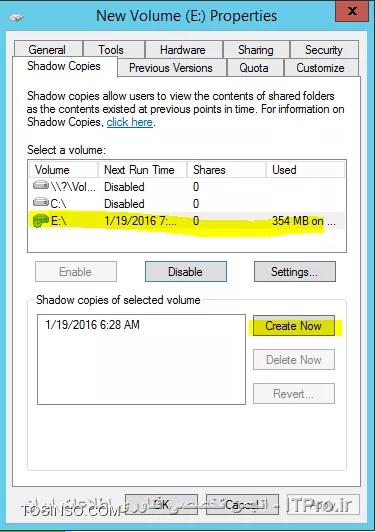Click Disabled status in the C:\ row
Image resolution: width=375 pixels, height=532 pixels.
(x=124, y=204)
